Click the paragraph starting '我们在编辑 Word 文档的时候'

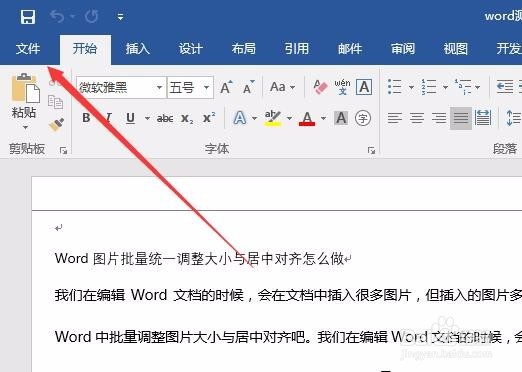[288, 295]
